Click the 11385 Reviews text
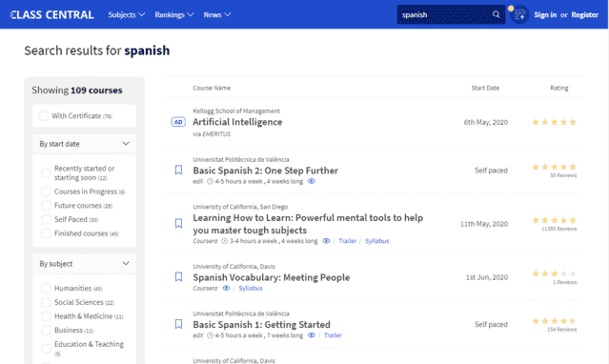The image size is (609, 364). pos(558,229)
